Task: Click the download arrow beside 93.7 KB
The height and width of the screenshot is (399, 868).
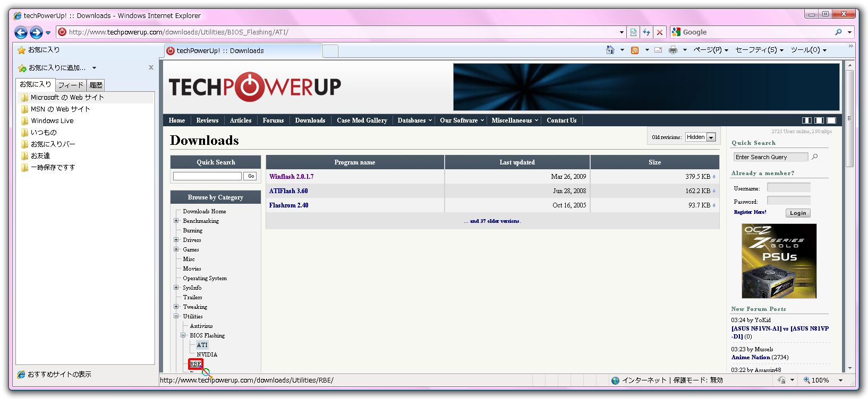Action: [714, 205]
